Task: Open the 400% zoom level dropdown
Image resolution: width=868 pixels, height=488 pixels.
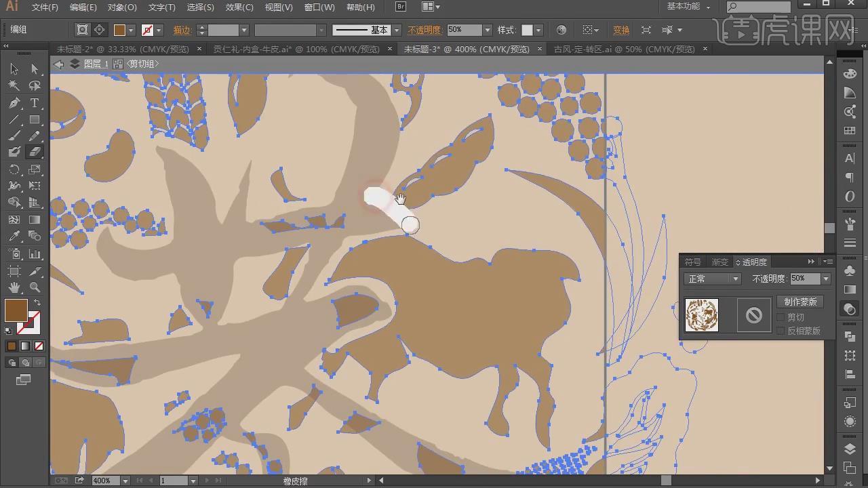Action: coord(125,481)
